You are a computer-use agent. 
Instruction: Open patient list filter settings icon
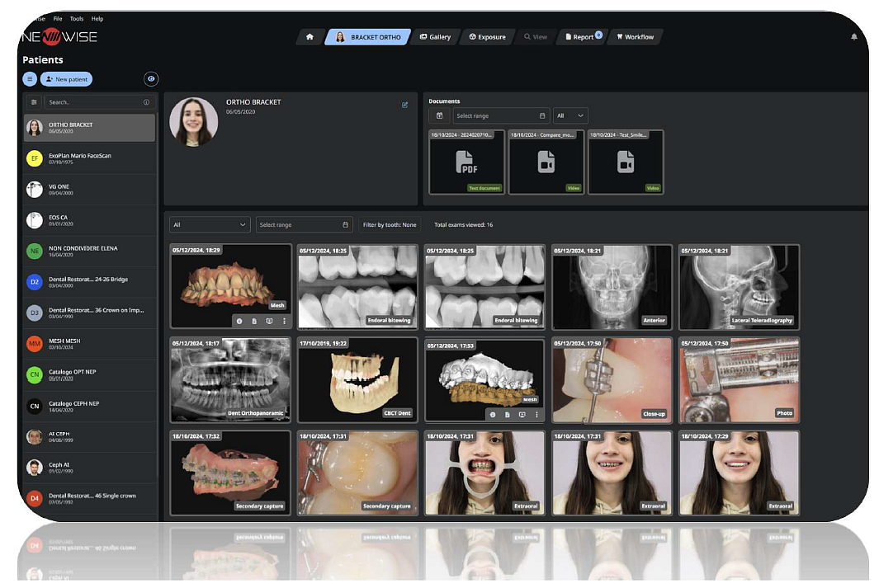point(34,102)
